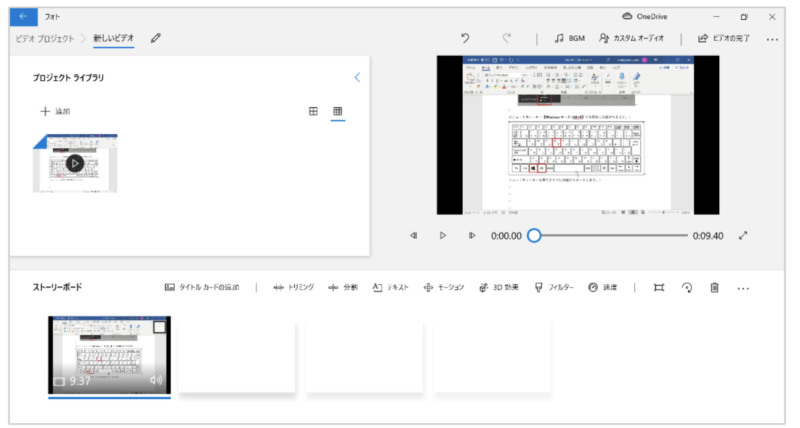
Task: Select the トリミング trim tool
Action: (x=293, y=287)
